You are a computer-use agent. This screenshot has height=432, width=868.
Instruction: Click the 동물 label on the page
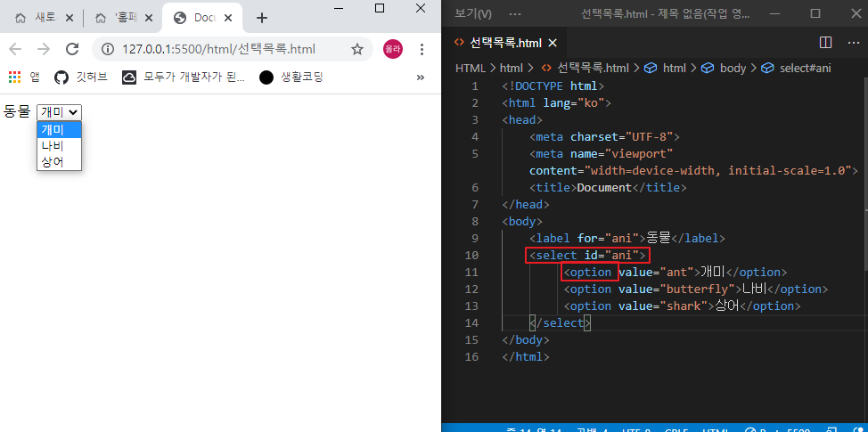click(x=17, y=111)
